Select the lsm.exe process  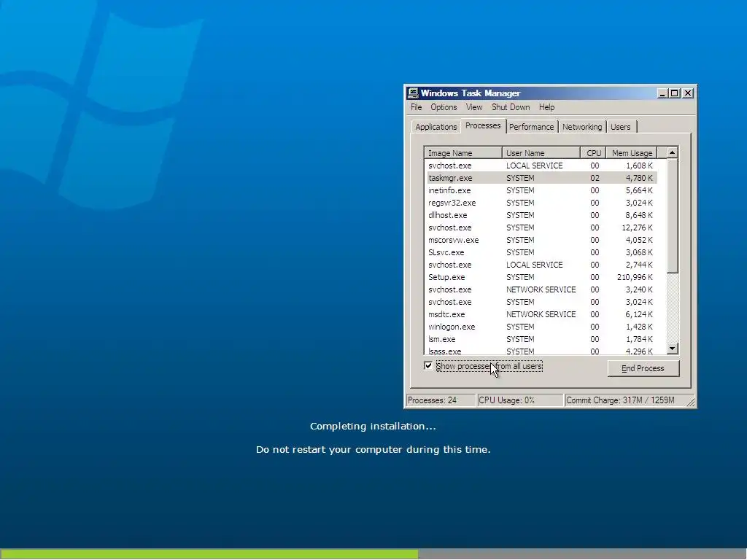point(541,339)
